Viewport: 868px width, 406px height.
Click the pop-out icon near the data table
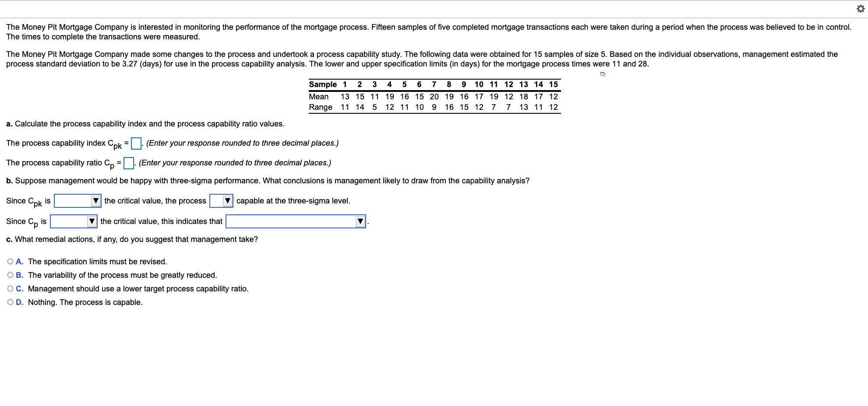[603, 74]
